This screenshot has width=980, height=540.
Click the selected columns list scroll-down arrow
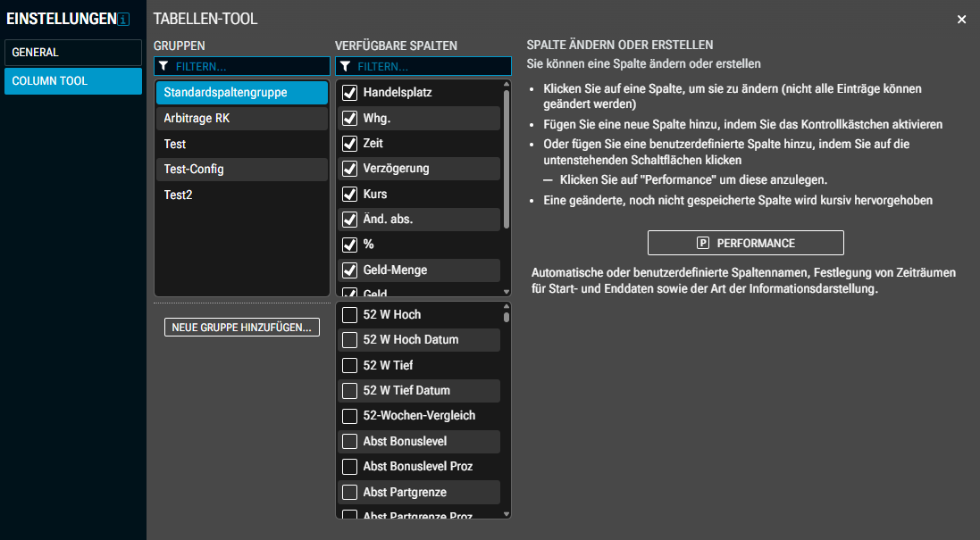point(507,292)
